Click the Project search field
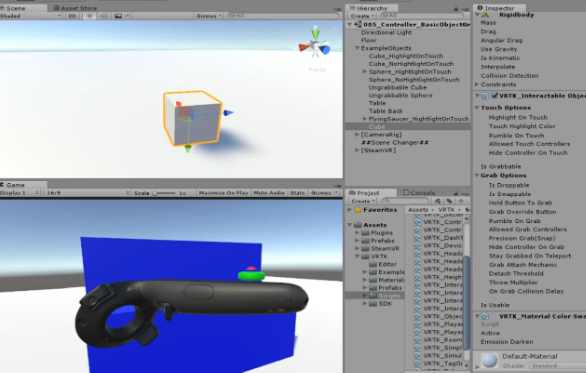The width and height of the screenshot is (586, 373). [406, 201]
